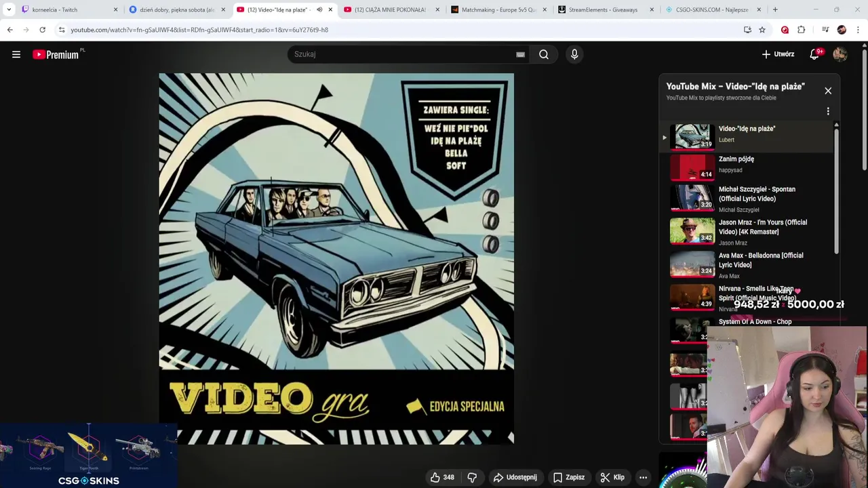Click the playlist panel scrollbar
The height and width of the screenshot is (488, 868).
[x=836, y=190]
